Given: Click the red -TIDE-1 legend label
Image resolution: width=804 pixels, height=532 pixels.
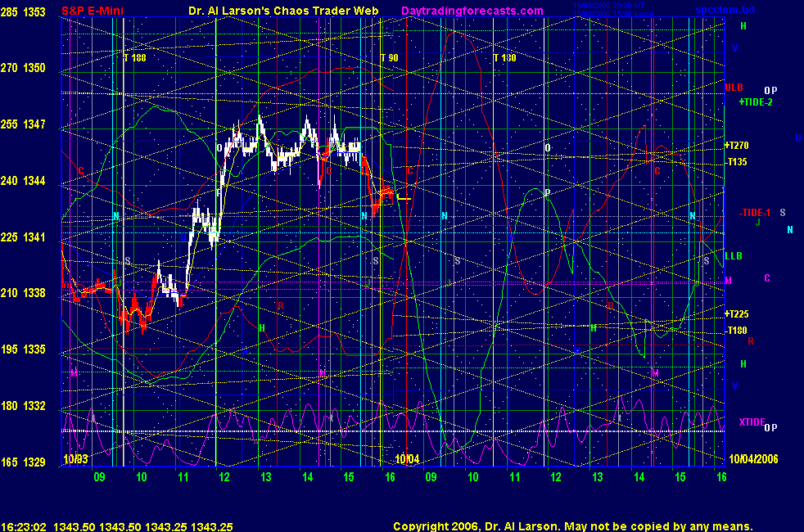Looking at the screenshot, I should [x=755, y=213].
